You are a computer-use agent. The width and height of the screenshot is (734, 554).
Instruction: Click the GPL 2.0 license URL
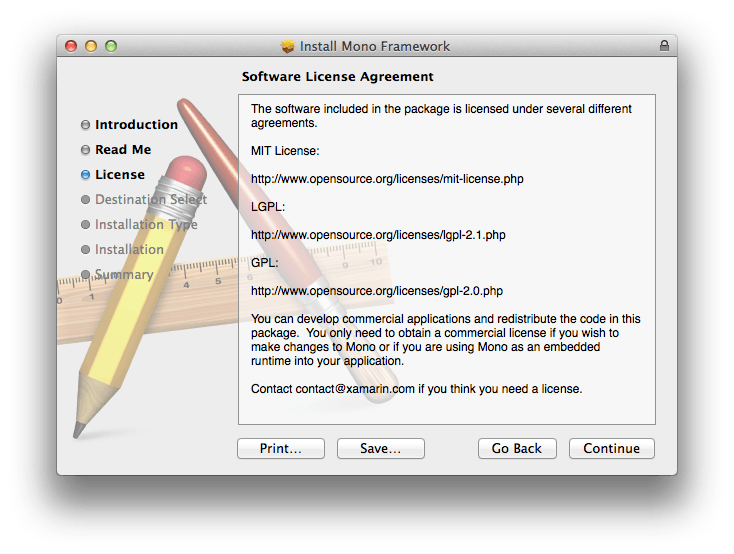(376, 291)
